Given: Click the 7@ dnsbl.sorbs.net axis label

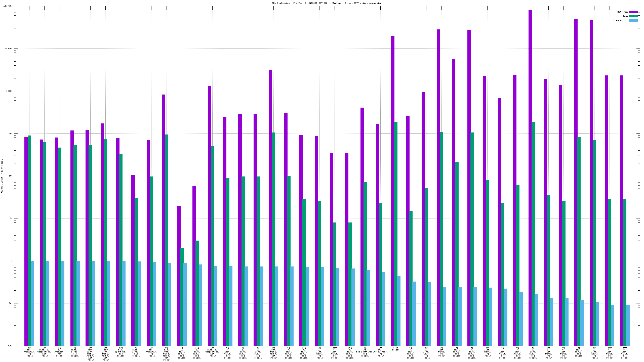Looking at the screenshot, I should click(136, 352).
